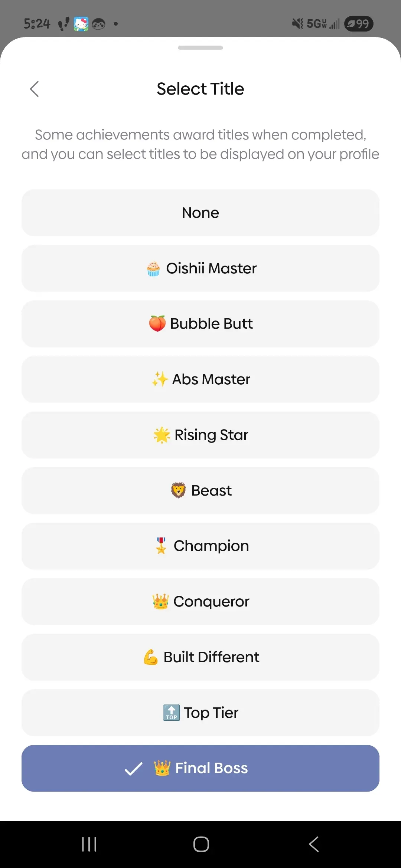Tap the cupcake emoji on Oishii Master
This screenshot has height=868, width=401.
(x=153, y=269)
